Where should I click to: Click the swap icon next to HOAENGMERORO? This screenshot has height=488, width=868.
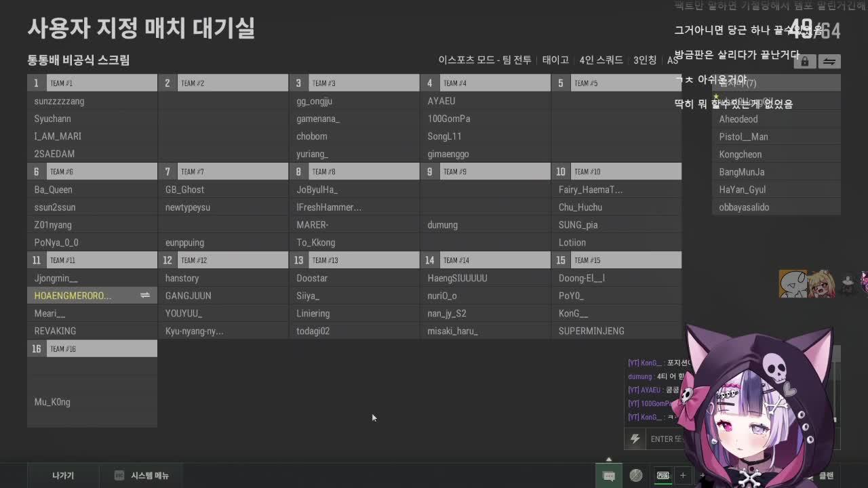(x=144, y=296)
